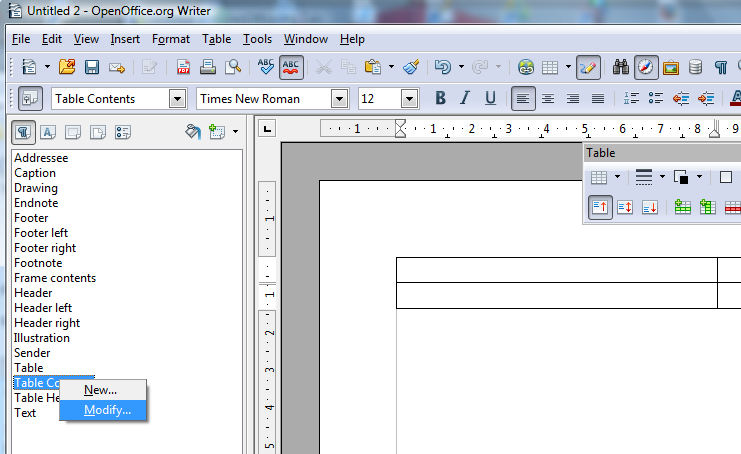Expand the Table Contents style dropdown
741x454 pixels.
(x=178, y=99)
